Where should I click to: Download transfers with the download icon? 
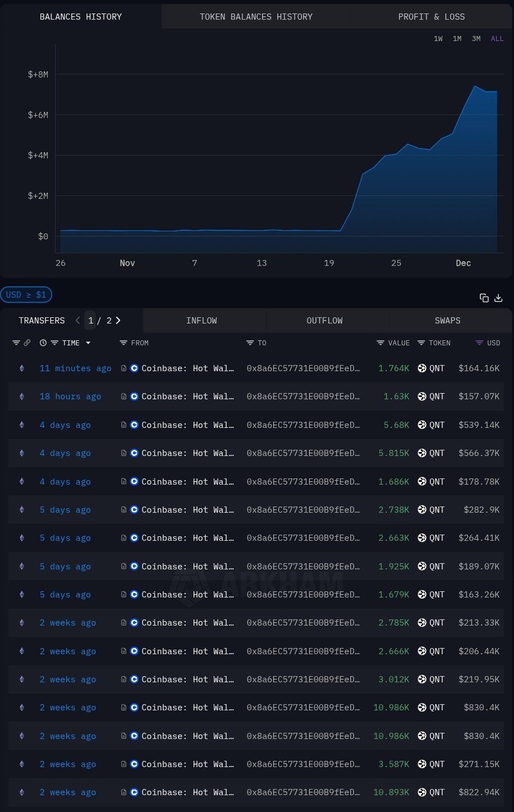498,298
